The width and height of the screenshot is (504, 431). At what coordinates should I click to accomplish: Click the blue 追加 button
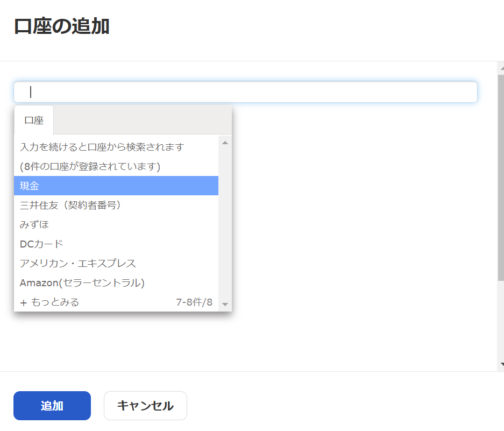click(x=52, y=406)
